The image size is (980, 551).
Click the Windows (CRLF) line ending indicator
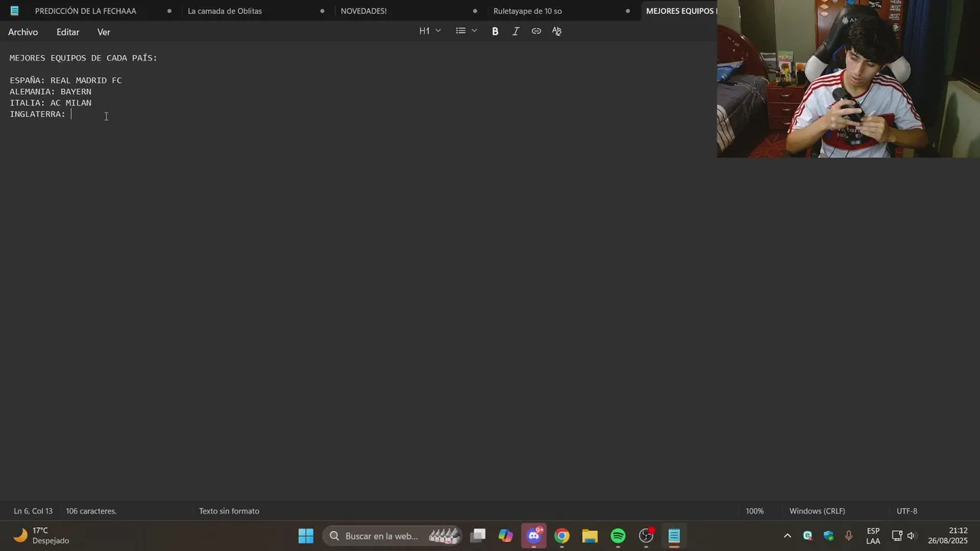pos(817,510)
